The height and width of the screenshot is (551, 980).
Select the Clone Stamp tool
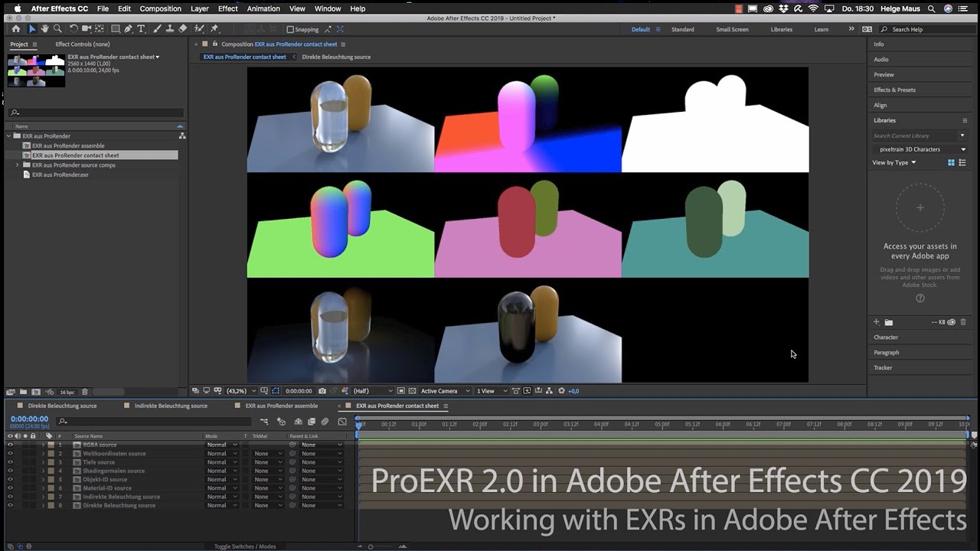click(169, 29)
